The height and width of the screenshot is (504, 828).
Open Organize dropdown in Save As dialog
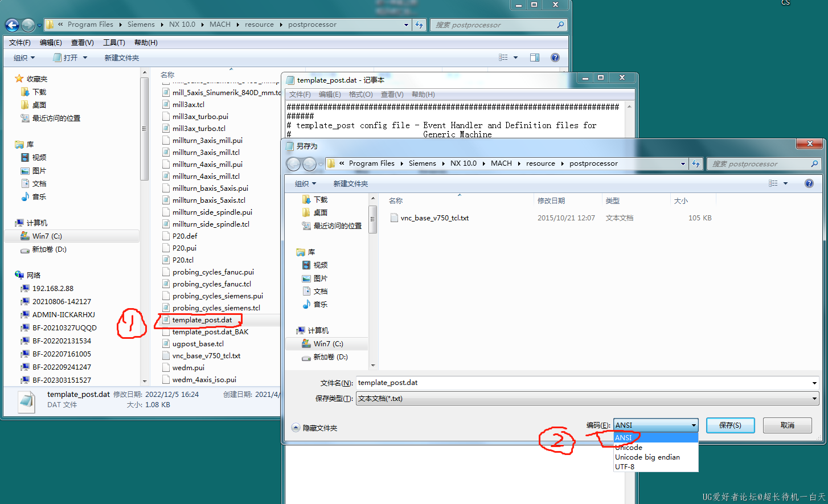point(305,183)
